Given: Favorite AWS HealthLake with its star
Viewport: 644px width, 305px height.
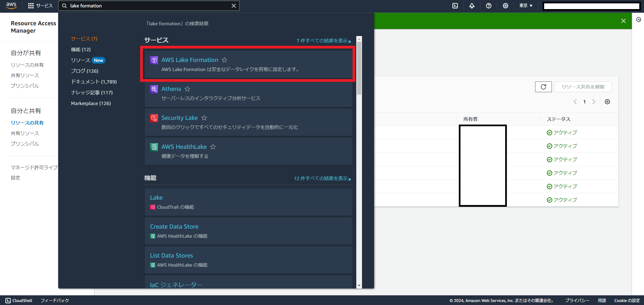Looking at the screenshot, I should (x=213, y=147).
